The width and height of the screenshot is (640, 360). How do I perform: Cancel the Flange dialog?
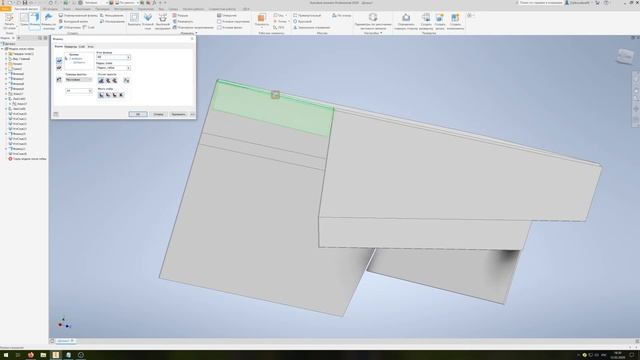click(158, 114)
